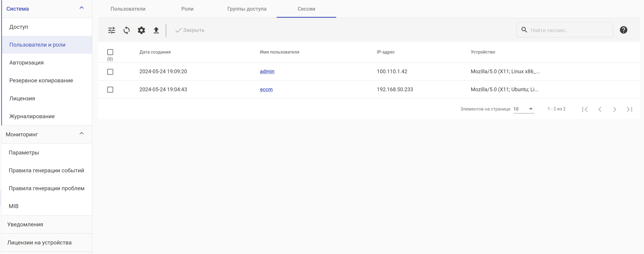
Task: Open the help question mark icon
Action: pos(623,30)
